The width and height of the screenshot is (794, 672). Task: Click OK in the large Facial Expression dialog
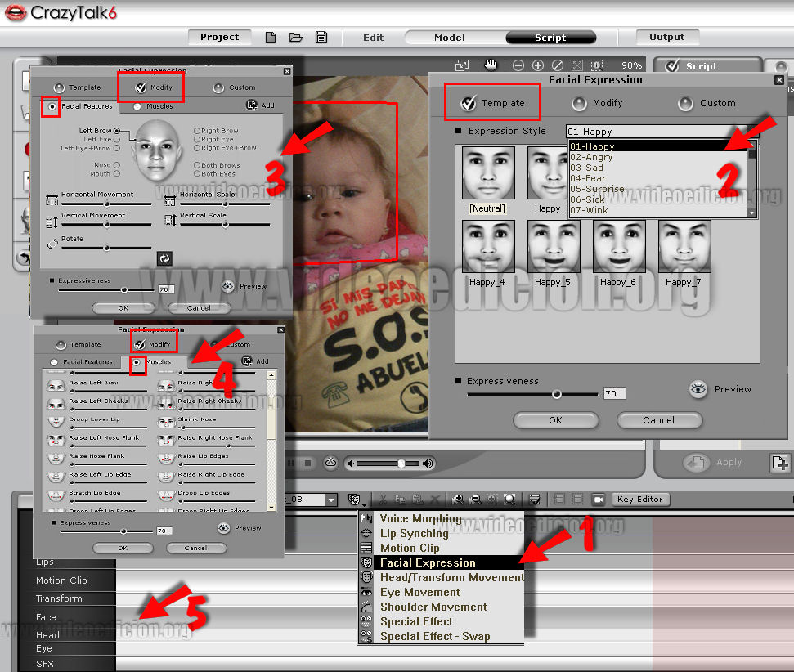(x=555, y=420)
